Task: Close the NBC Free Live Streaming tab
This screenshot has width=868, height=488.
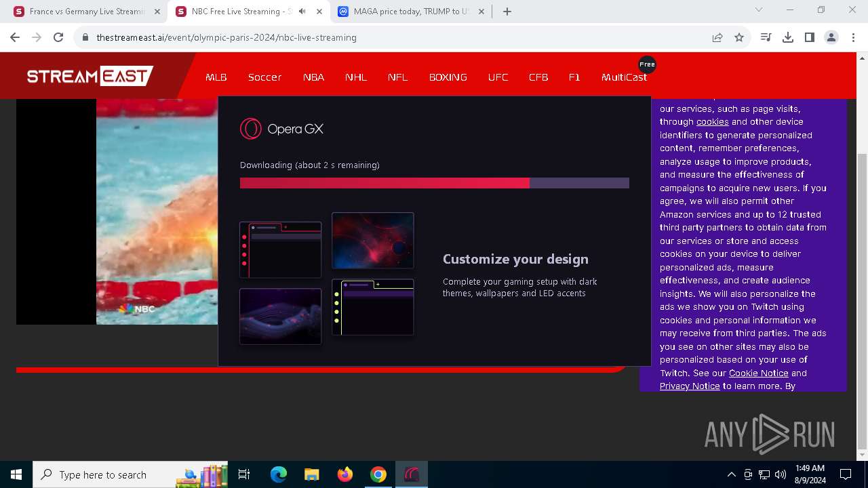Action: pos(319,12)
